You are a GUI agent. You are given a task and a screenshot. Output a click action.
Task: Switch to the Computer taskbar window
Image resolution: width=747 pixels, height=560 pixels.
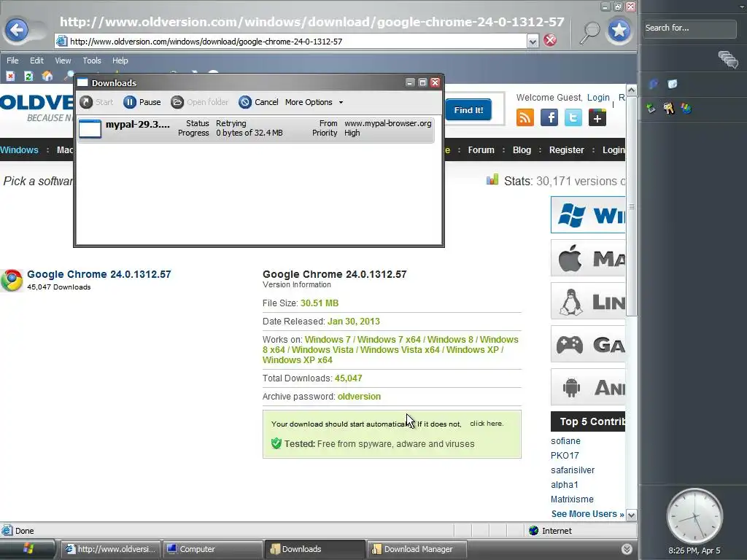click(x=212, y=549)
